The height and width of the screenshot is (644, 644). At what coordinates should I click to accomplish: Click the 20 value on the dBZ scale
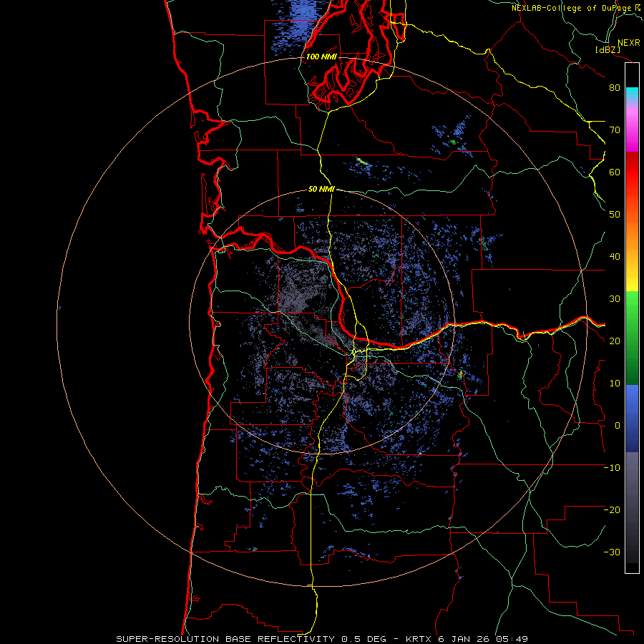pyautogui.click(x=615, y=341)
